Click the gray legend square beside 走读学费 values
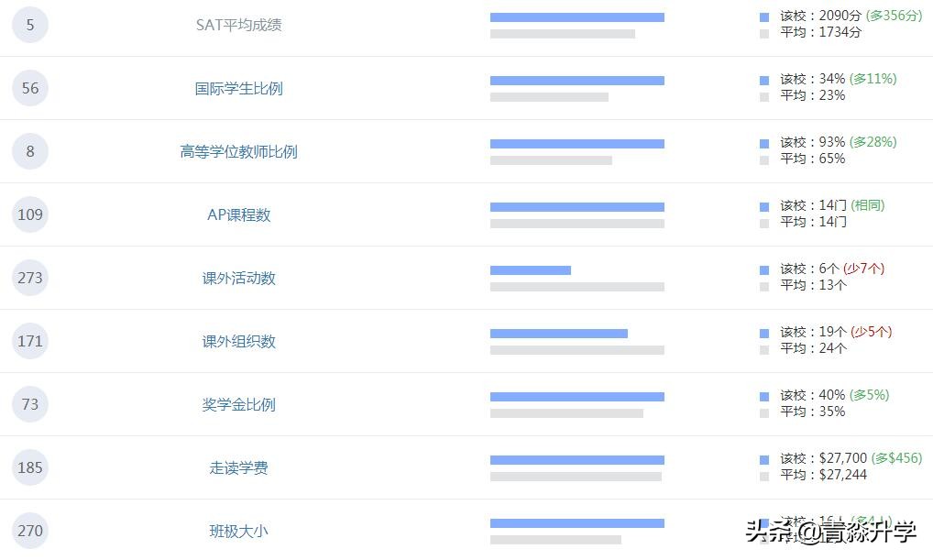Image resolution: width=933 pixels, height=560 pixels. (x=763, y=475)
